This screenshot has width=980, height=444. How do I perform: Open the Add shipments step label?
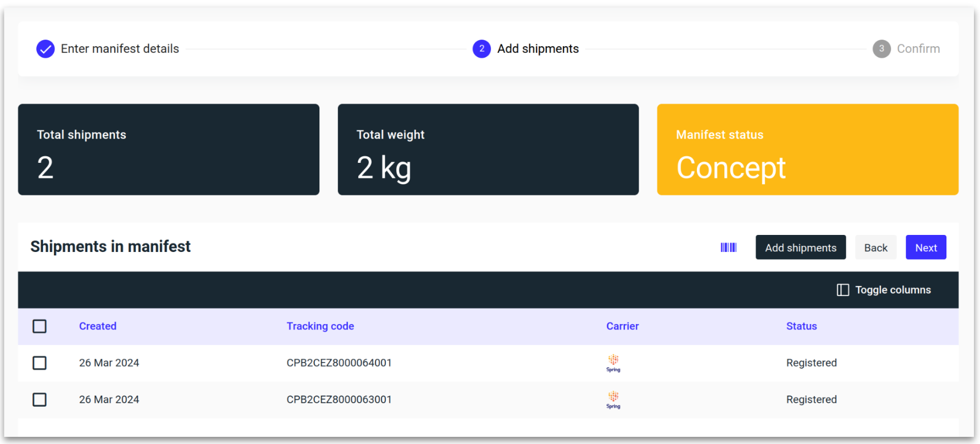point(538,49)
